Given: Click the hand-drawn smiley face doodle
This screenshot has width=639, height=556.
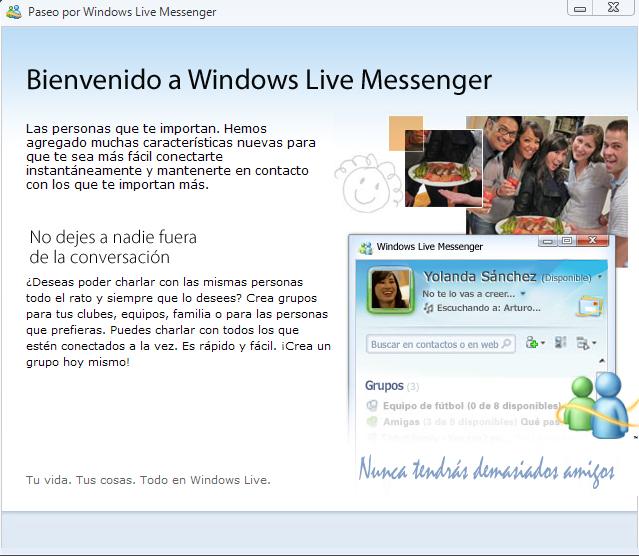Looking at the screenshot, I should coord(366,178).
